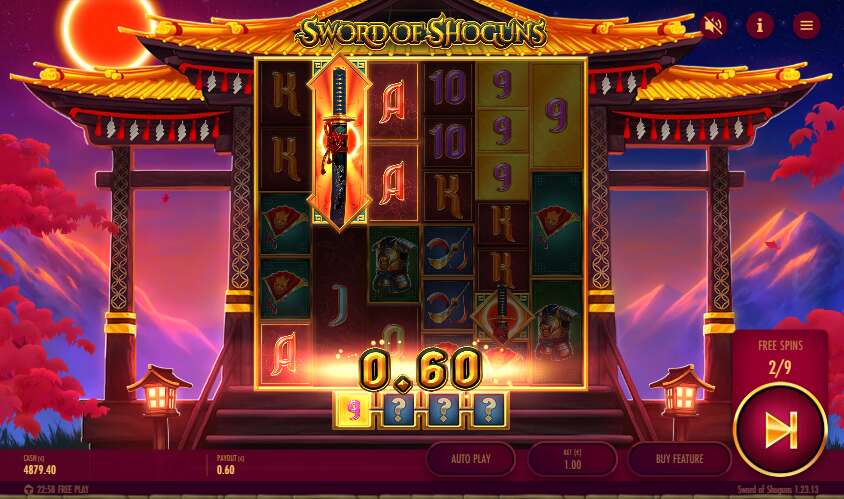Click the large expanded katana sword symbol
The width and height of the screenshot is (844, 499).
[x=339, y=142]
